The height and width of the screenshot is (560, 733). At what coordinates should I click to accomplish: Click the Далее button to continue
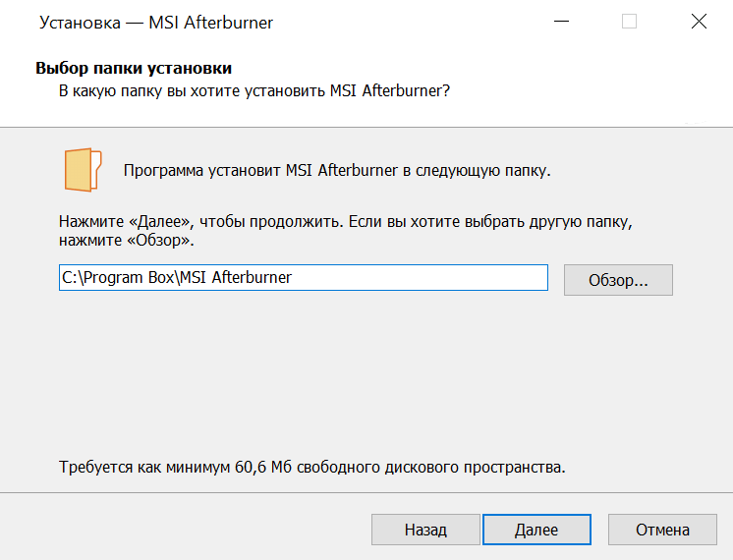[x=536, y=530]
